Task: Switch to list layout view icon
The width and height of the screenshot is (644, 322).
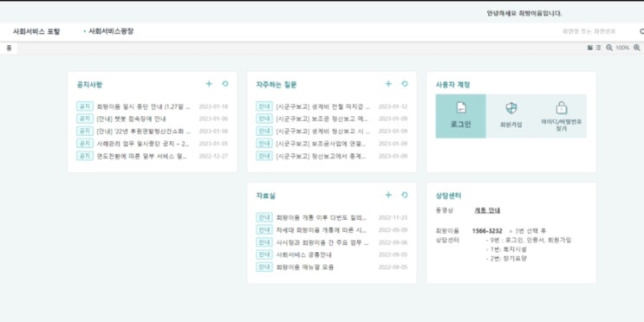Action: click(x=598, y=48)
